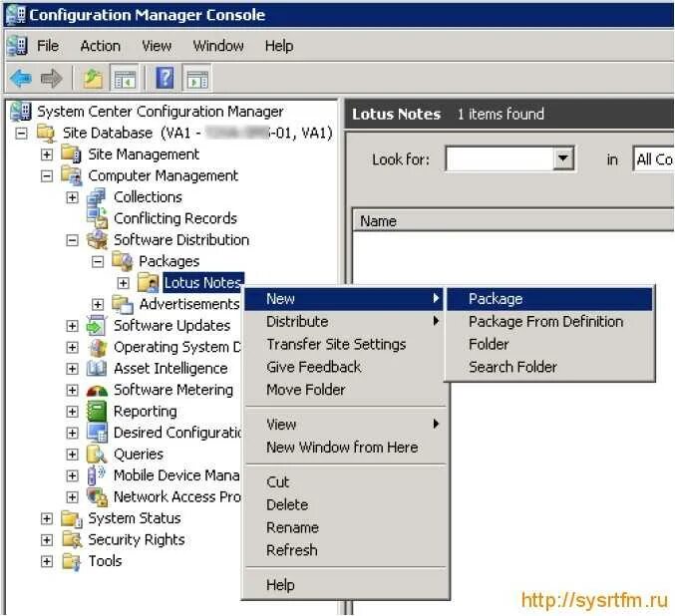Expand the Lotus Notes folder node
The height and width of the screenshot is (616, 675).
point(123,283)
